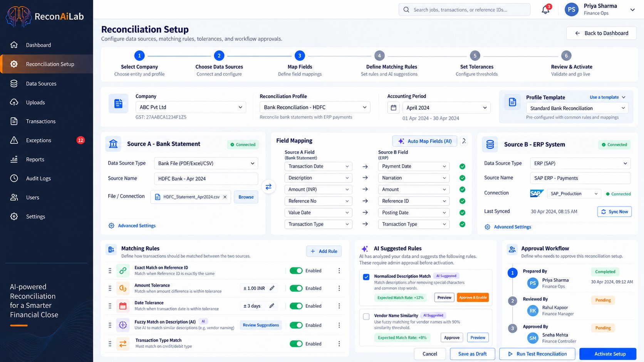Click Activate Setup button
The width and height of the screenshot is (644, 362).
point(608,354)
